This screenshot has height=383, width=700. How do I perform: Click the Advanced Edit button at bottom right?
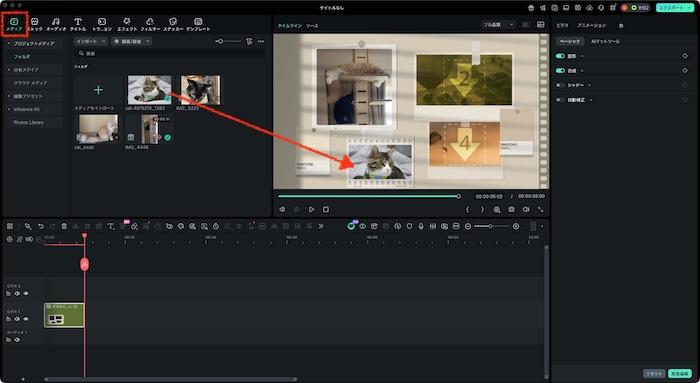pyautogui.click(x=679, y=374)
